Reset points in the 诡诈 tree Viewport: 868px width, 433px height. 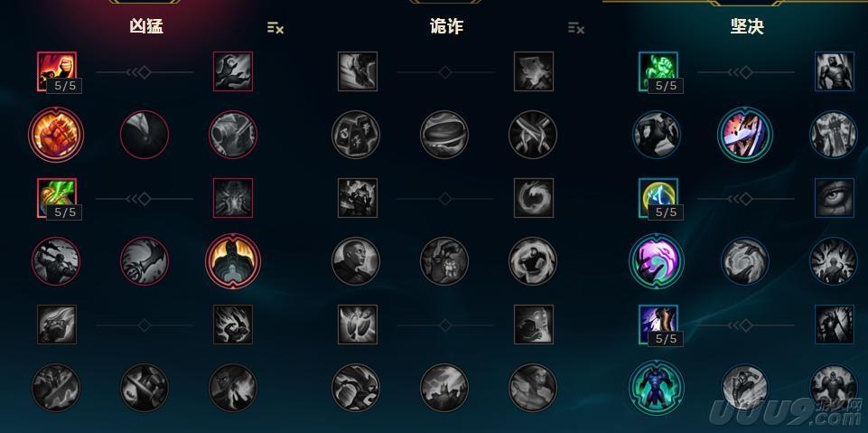coord(575,28)
